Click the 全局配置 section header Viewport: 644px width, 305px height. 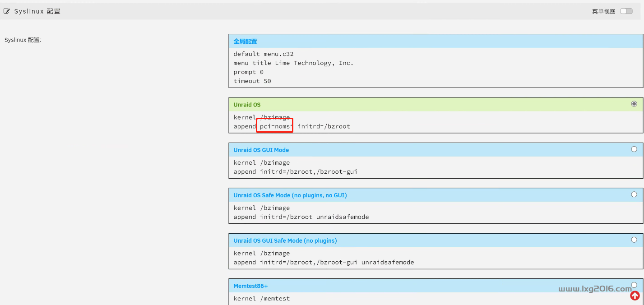[x=436, y=41]
